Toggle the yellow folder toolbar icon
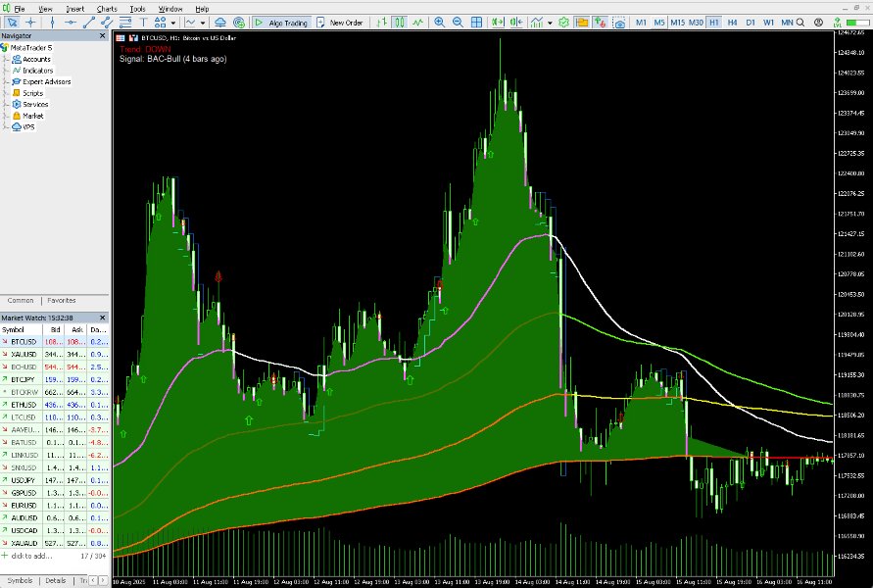This screenshot has height=588, width=873. pyautogui.click(x=582, y=23)
